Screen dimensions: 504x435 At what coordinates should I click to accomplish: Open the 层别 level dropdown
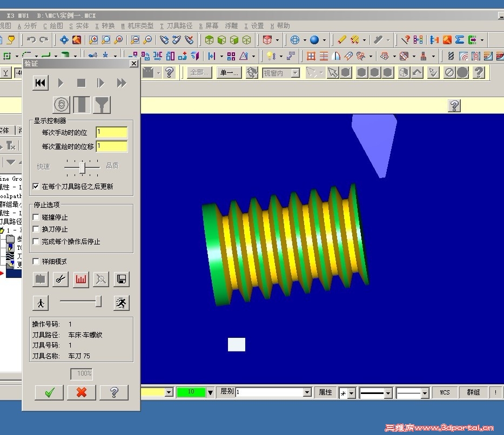click(x=307, y=392)
